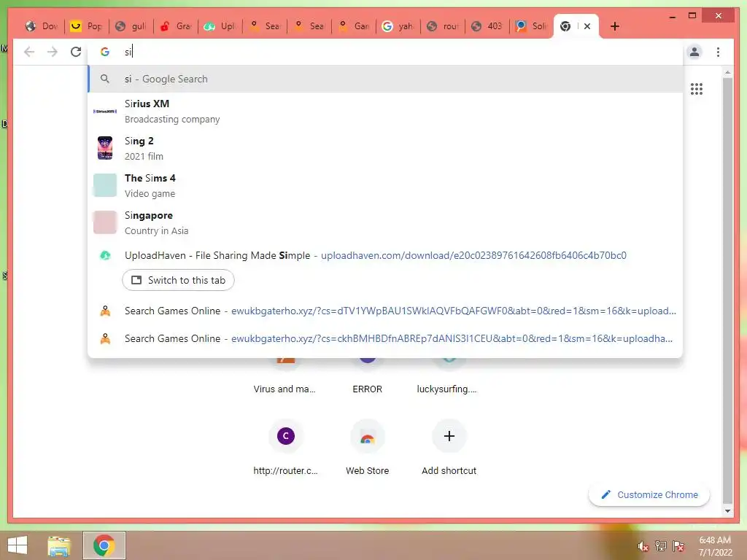Image resolution: width=747 pixels, height=560 pixels.
Task: Click the Chrome taskbar icon
Action: 104,545
